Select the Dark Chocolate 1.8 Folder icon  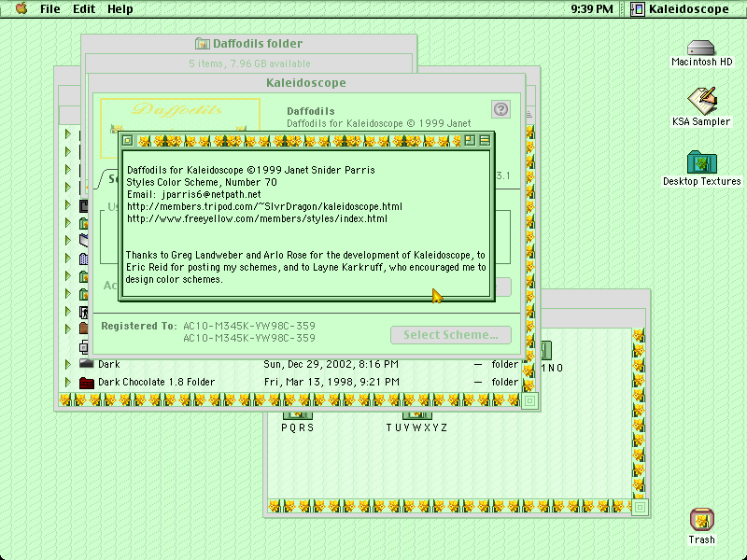tap(86, 383)
